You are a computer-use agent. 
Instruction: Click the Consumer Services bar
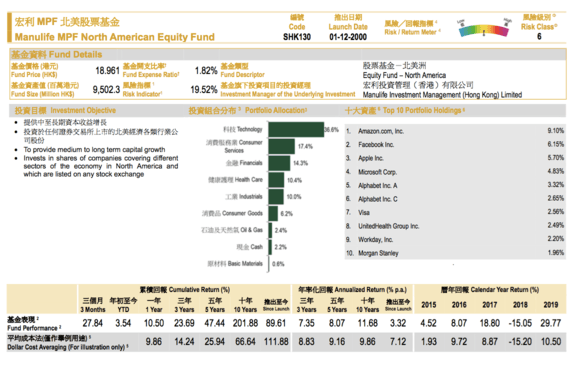[x=282, y=146]
